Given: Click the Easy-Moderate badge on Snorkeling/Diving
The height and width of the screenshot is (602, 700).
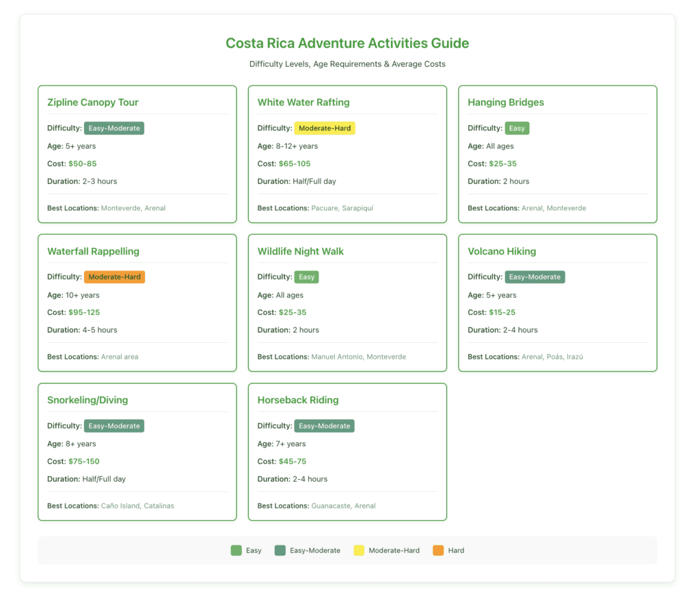Looking at the screenshot, I should pyautogui.click(x=113, y=426).
